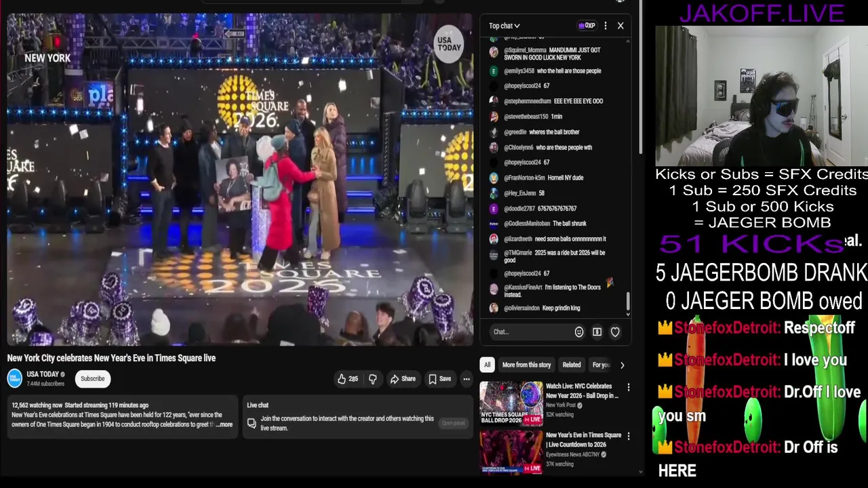The height and width of the screenshot is (488, 868).
Task: Open NYC Times Square Ball Drop thumbnail
Action: (511, 403)
